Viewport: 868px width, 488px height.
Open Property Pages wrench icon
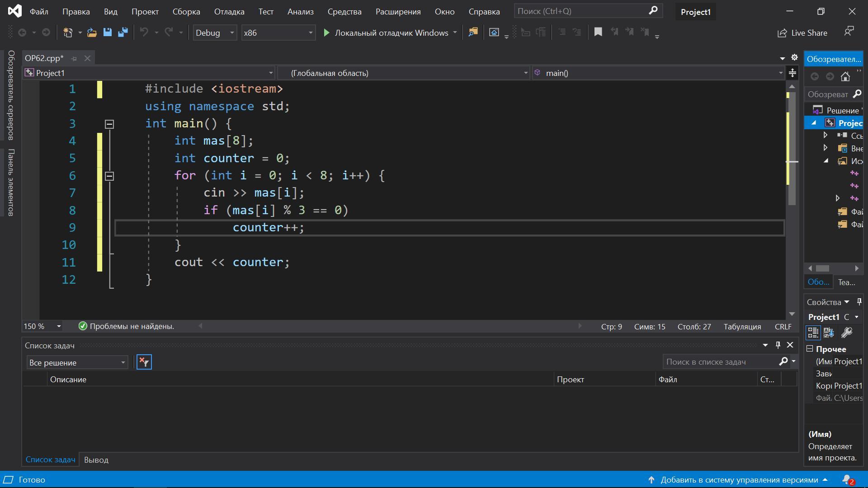pos(846,333)
